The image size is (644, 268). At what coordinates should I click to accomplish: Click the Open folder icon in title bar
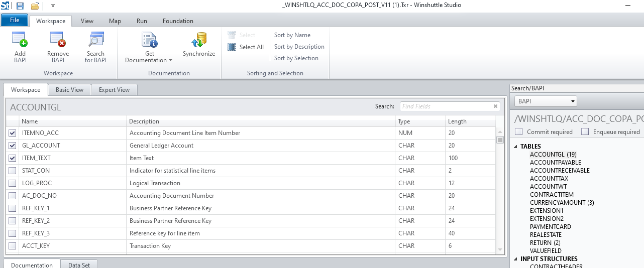pos(35,6)
